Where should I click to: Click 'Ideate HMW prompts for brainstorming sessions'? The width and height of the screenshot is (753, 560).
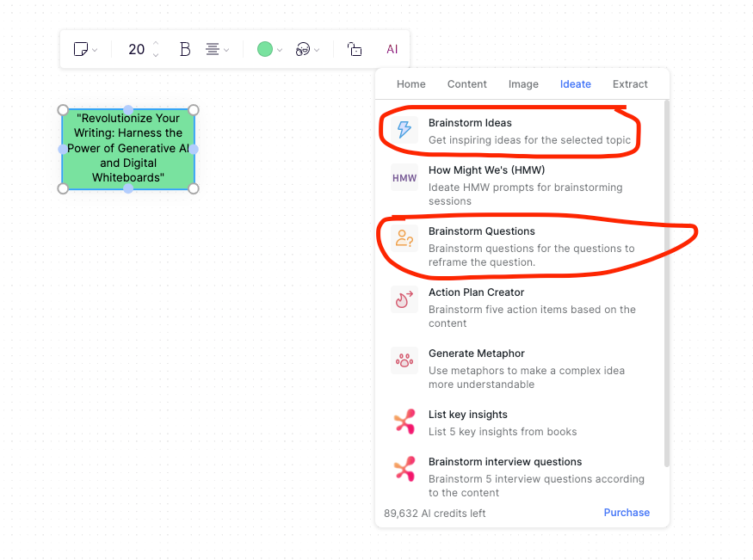[525, 194]
